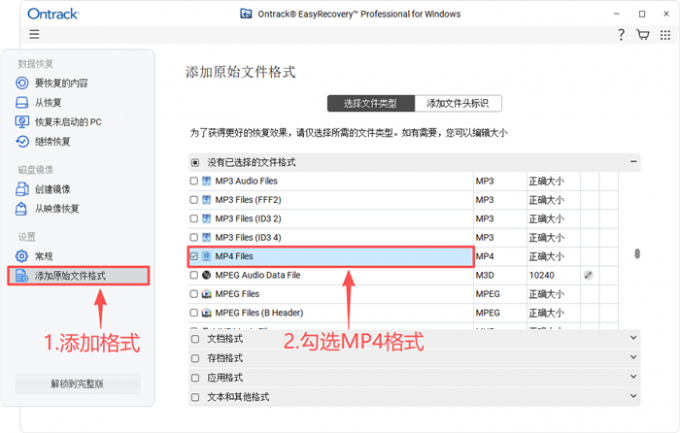Open 要恢复的内容 in the sidebar
Viewport: 680px width, 433px height.
(61, 83)
